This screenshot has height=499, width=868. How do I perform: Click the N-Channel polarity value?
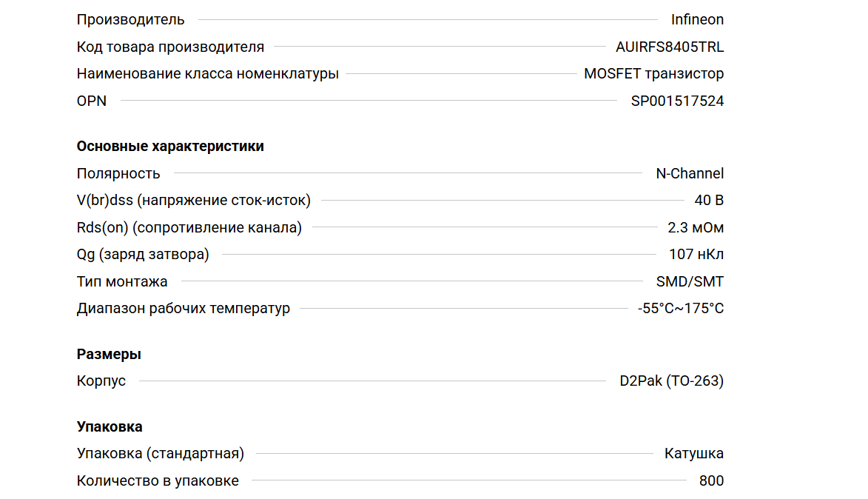(690, 174)
